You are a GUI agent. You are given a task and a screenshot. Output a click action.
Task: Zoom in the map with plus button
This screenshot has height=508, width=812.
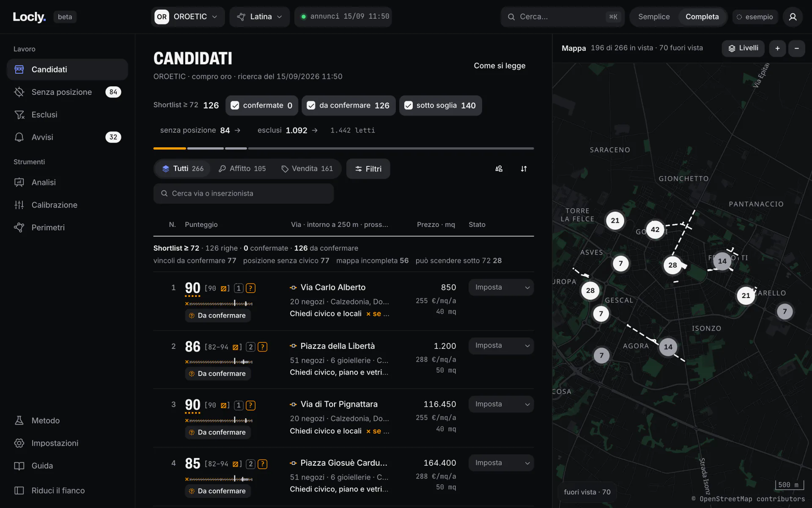pos(777,48)
